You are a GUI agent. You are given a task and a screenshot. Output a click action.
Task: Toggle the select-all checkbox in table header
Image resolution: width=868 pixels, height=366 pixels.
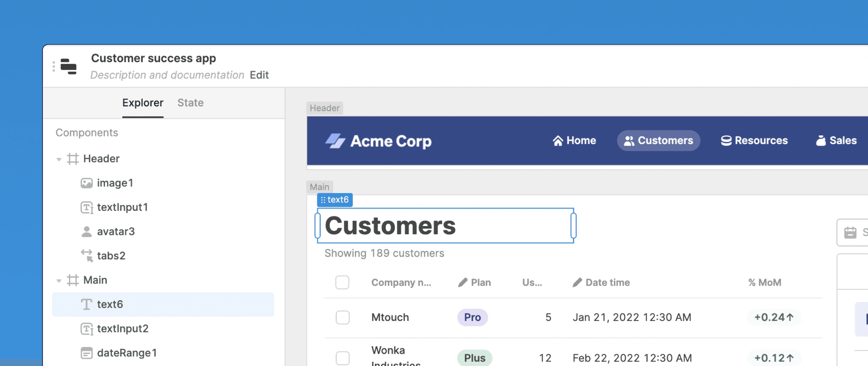tap(342, 282)
